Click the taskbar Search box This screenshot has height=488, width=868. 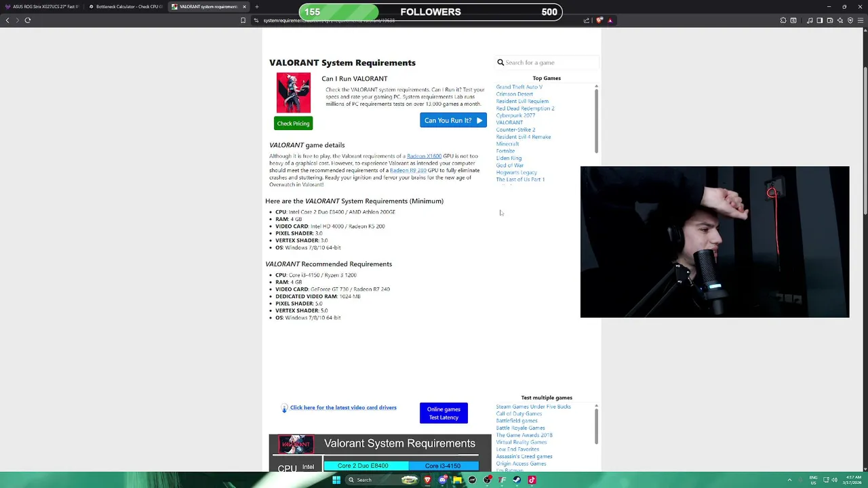coord(383,480)
